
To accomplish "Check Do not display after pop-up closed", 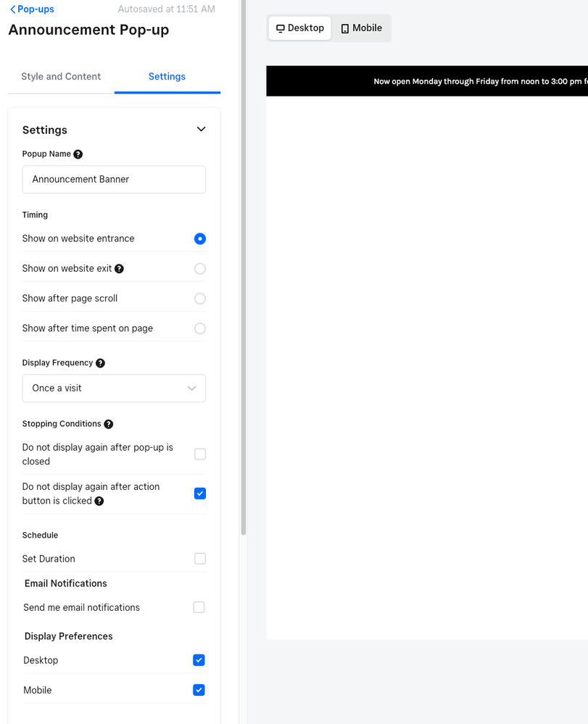I will click(x=200, y=454).
